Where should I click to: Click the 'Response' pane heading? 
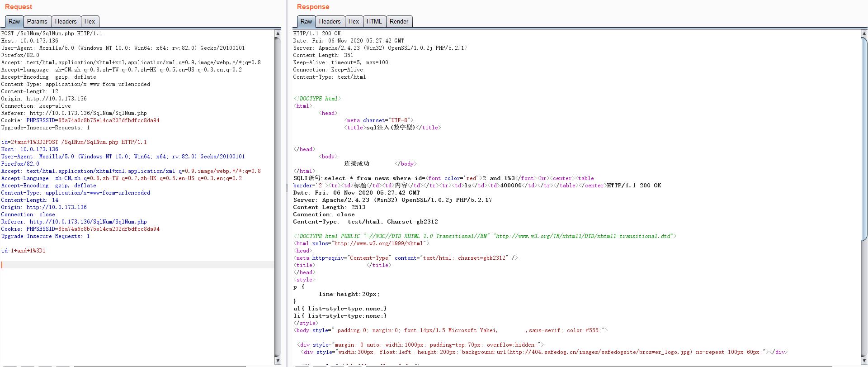tap(313, 7)
